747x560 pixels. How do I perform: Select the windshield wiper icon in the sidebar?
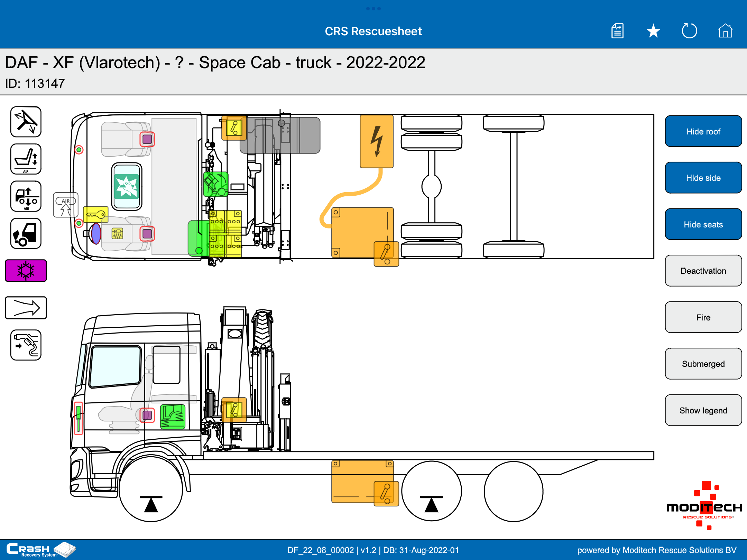click(x=26, y=122)
